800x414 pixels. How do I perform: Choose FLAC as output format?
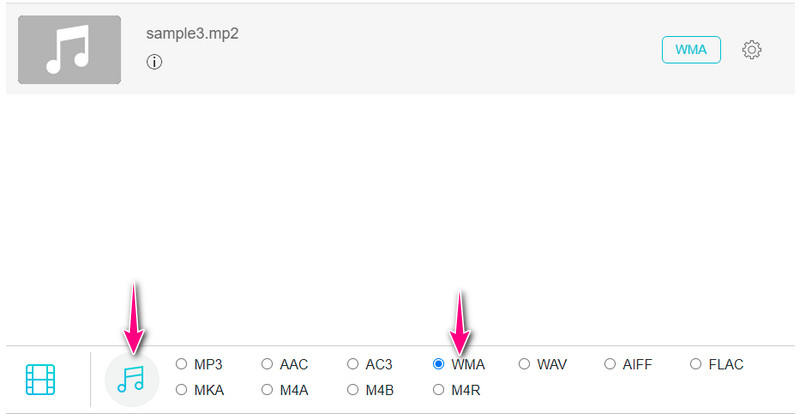[x=697, y=364]
